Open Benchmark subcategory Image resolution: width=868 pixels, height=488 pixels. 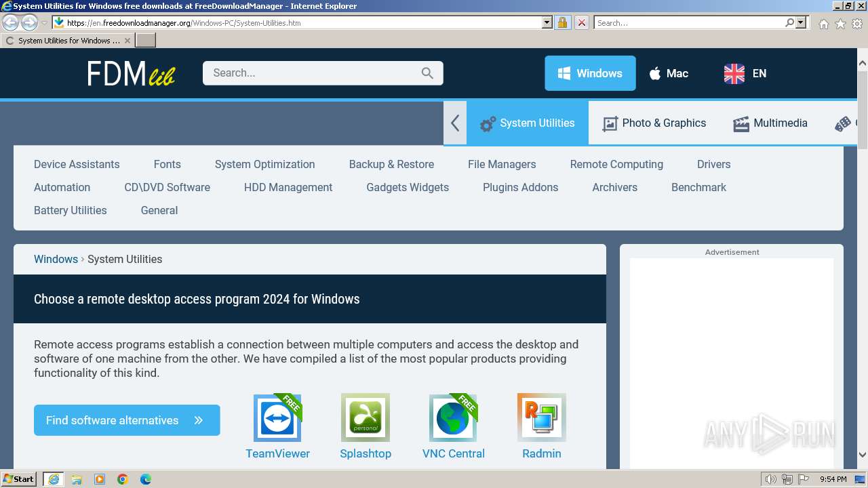(x=698, y=187)
